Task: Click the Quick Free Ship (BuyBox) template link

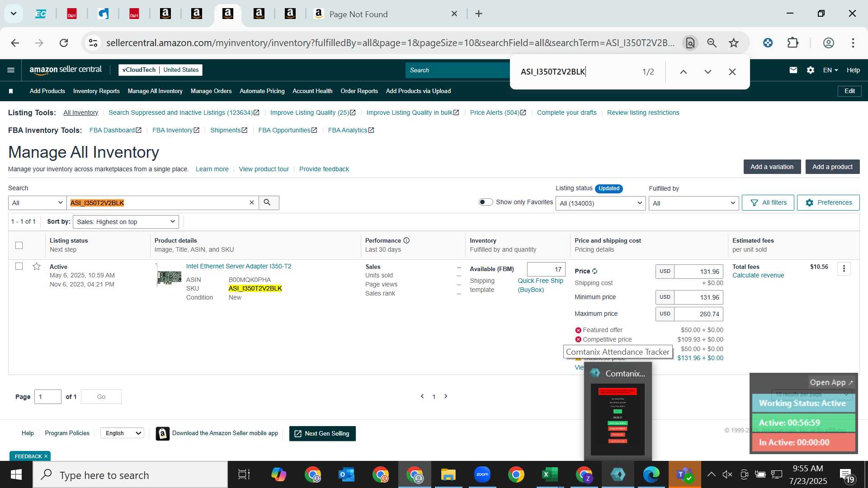Action: click(x=540, y=285)
